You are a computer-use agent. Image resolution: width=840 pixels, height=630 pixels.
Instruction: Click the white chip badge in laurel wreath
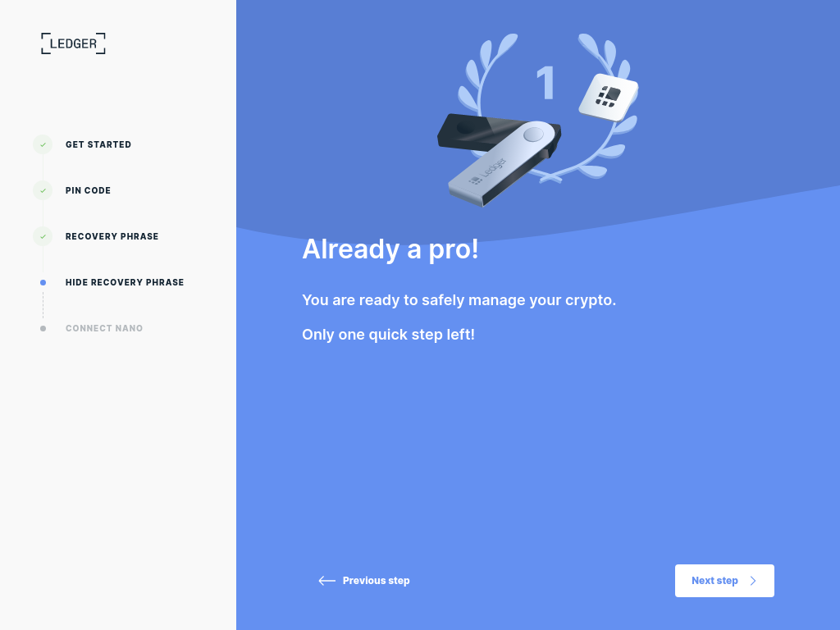pyautogui.click(x=608, y=98)
